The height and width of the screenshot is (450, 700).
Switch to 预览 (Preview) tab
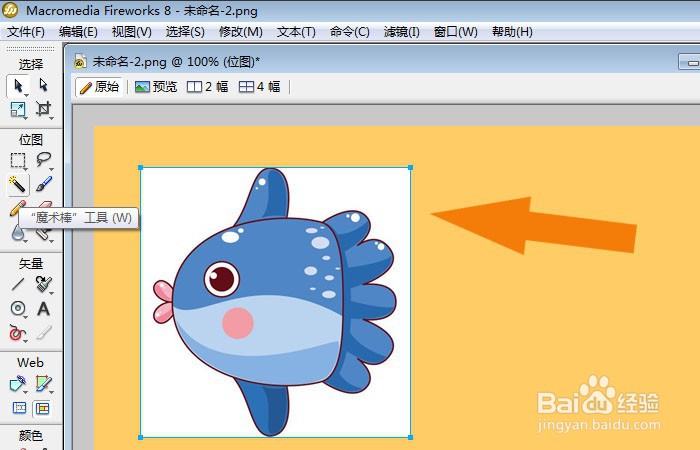pyautogui.click(x=156, y=87)
